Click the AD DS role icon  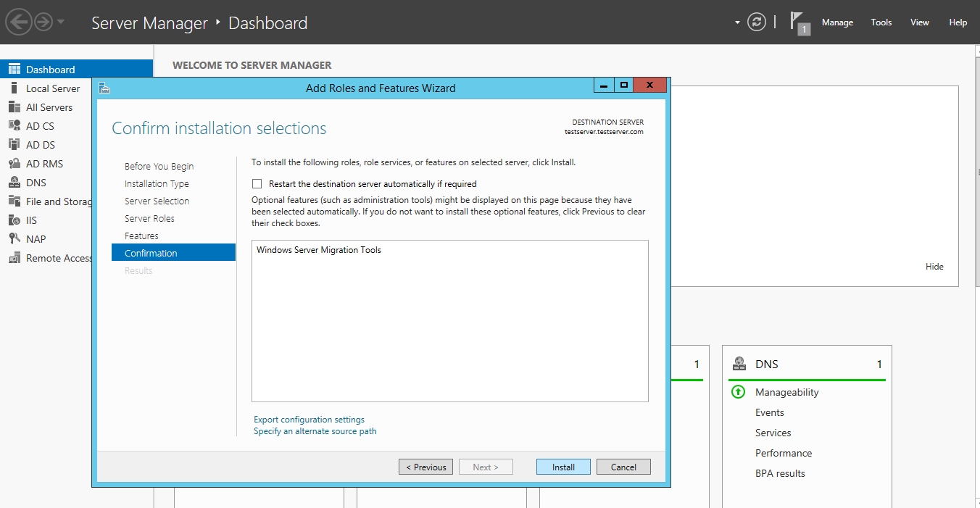tap(14, 145)
